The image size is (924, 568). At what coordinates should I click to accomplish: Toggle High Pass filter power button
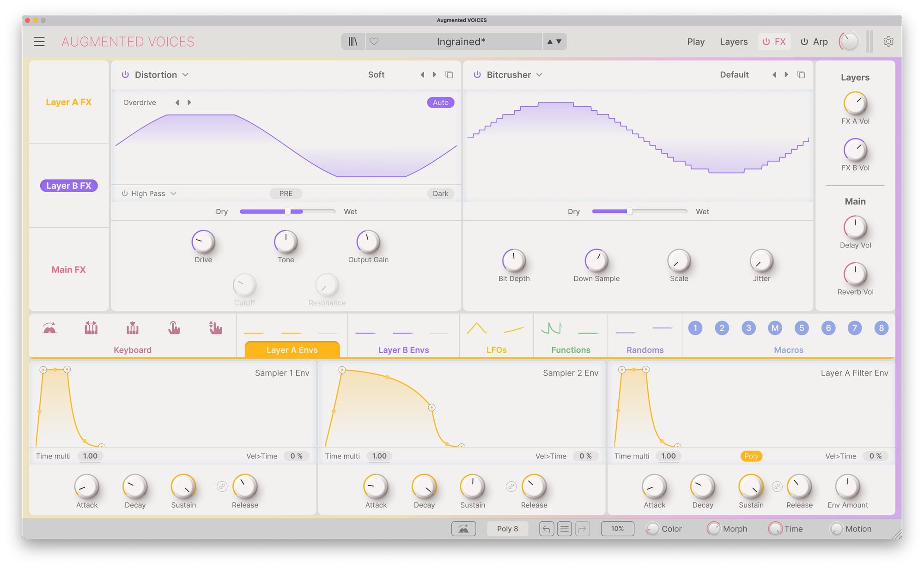click(125, 193)
